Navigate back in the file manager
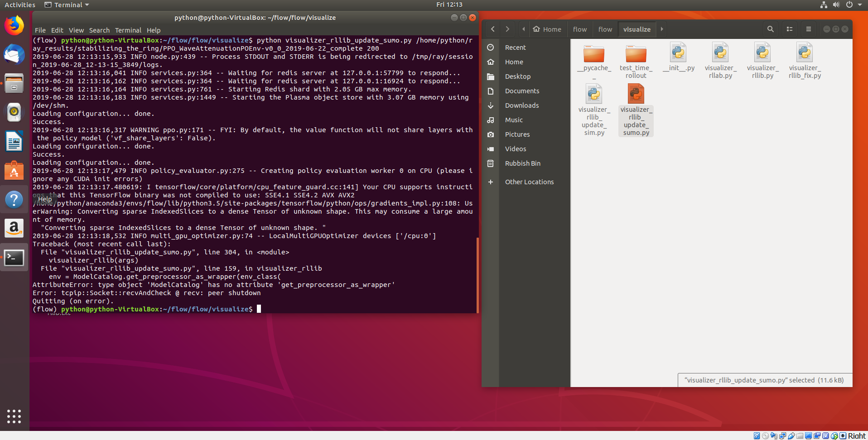Viewport: 868px width, 440px height. 492,29
